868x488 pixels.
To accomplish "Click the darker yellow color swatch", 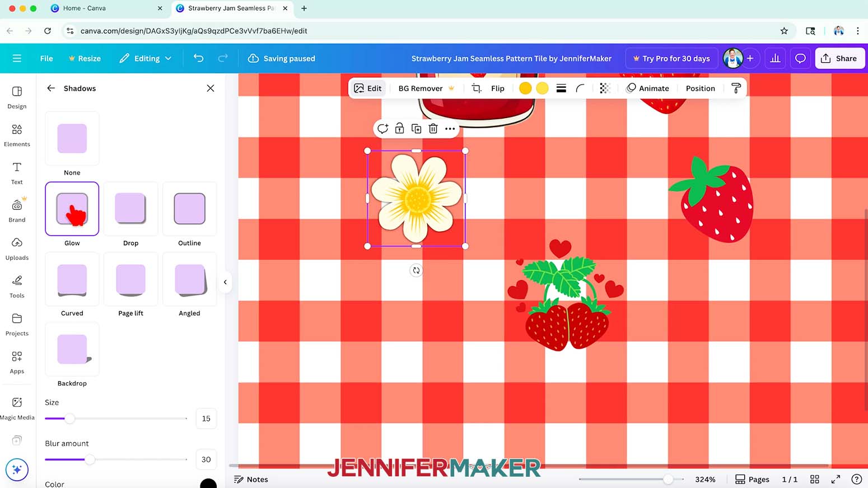I will pyautogui.click(x=525, y=88).
